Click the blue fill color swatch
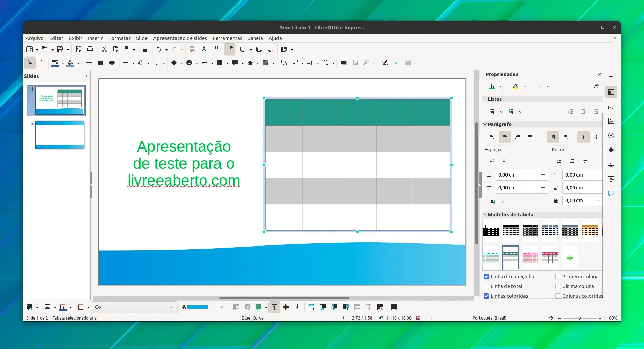644x349 pixels. coord(198,307)
